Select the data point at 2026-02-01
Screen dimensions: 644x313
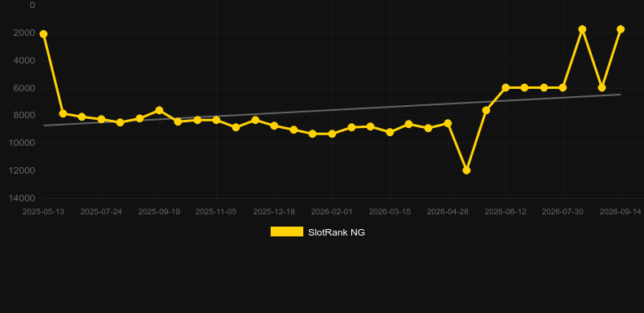point(332,134)
